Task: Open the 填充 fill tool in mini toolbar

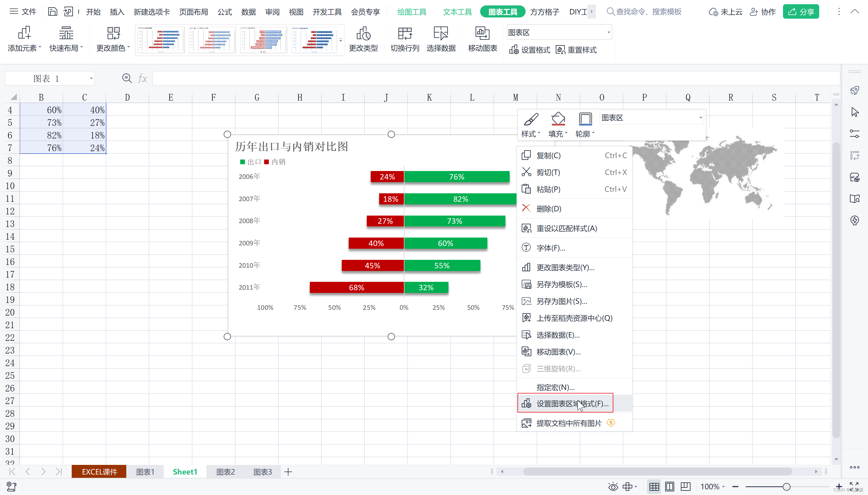Action: tap(558, 125)
